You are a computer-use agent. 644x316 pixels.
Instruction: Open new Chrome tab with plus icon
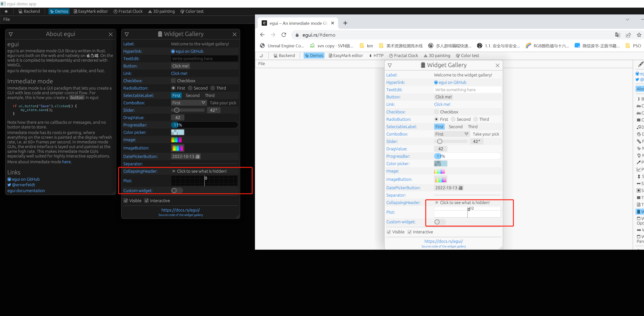pyautogui.click(x=345, y=23)
